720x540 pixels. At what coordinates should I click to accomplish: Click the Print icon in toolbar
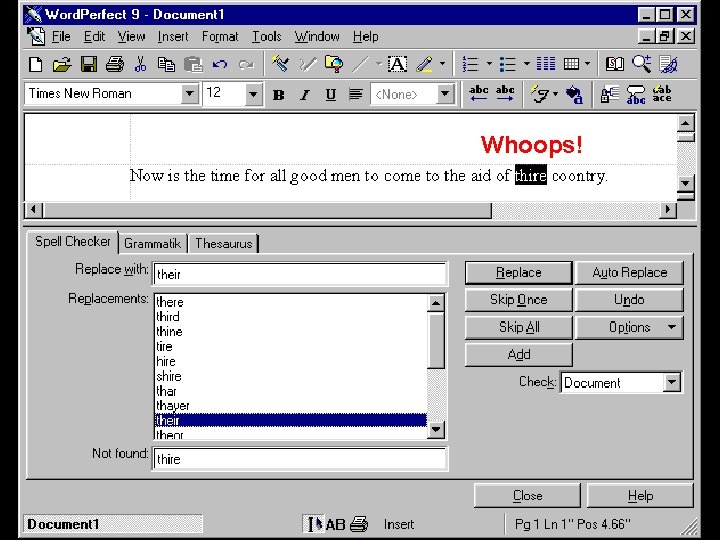point(115,64)
